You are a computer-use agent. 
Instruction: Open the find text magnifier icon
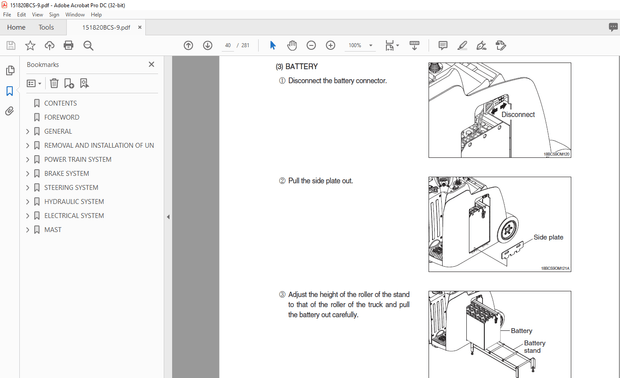pos(88,45)
